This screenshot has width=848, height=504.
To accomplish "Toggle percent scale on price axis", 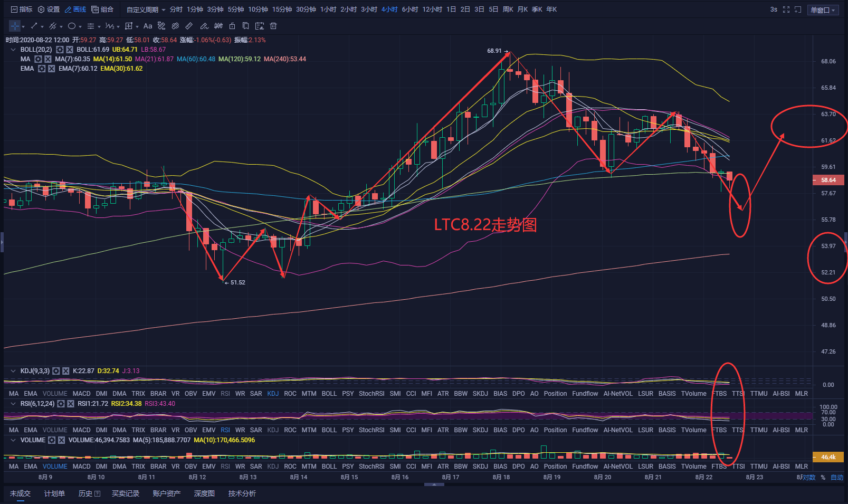I will pyautogui.click(x=823, y=477).
